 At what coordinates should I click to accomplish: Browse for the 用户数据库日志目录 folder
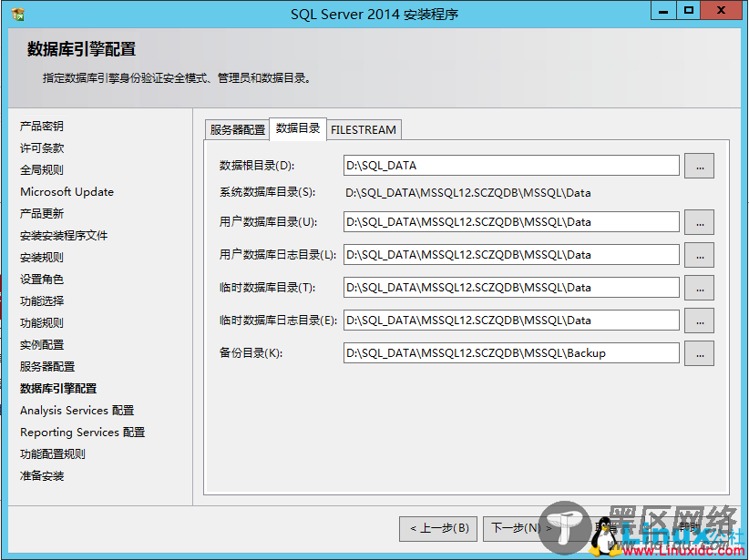[699, 255]
